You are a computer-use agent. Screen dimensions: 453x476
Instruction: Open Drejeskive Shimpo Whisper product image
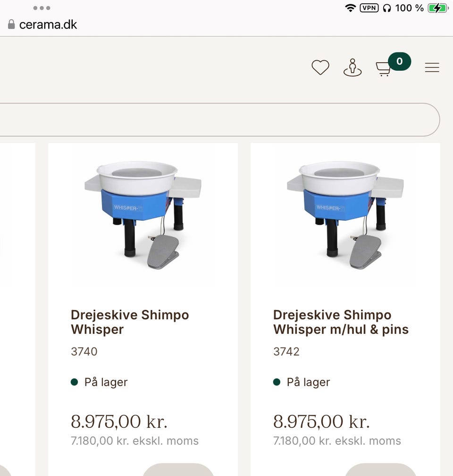pos(143,215)
